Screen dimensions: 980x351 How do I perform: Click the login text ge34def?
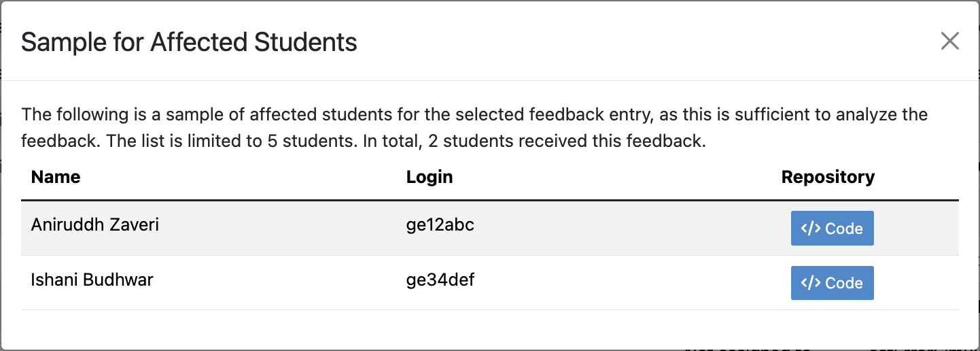[x=440, y=279]
